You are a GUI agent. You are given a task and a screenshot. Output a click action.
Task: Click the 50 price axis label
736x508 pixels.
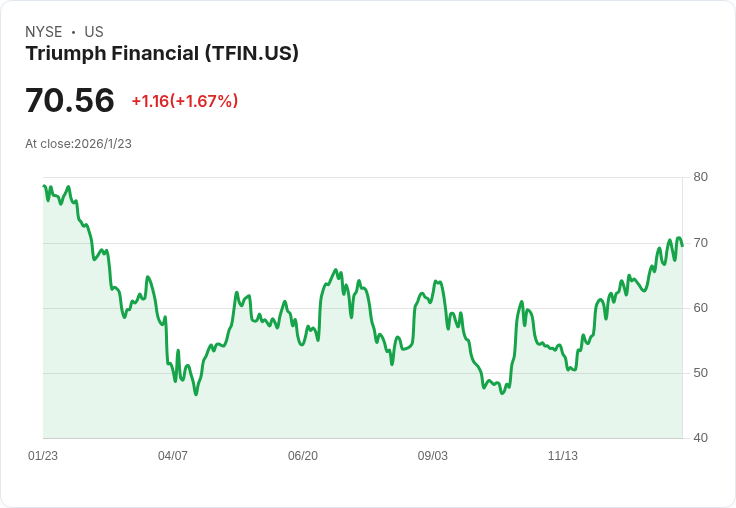701,373
